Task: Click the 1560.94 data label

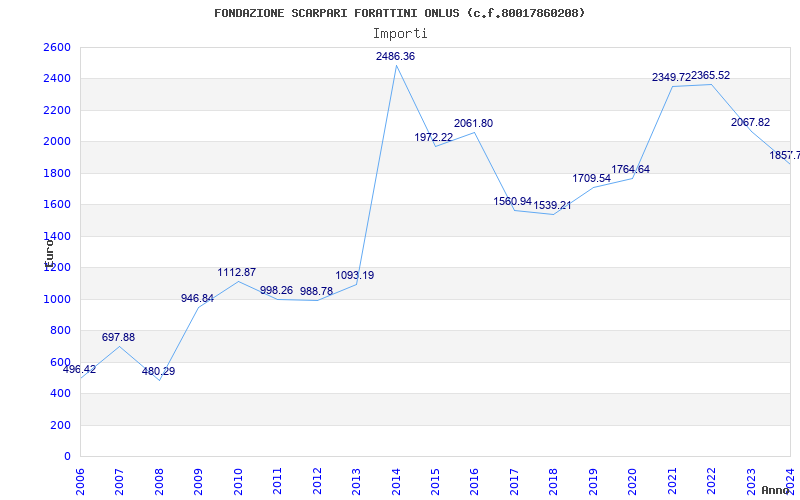Action: point(513,202)
